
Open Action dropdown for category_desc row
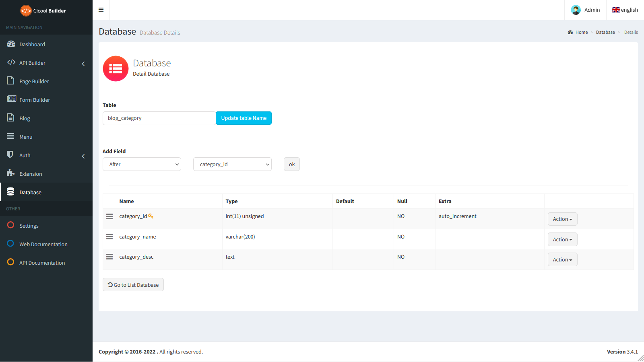click(x=562, y=259)
